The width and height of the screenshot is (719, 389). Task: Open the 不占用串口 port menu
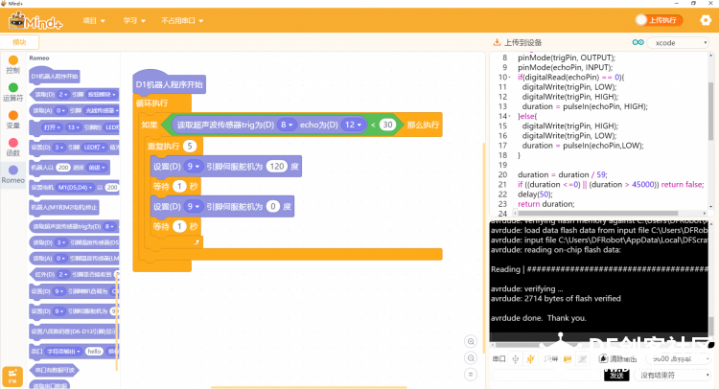182,21
